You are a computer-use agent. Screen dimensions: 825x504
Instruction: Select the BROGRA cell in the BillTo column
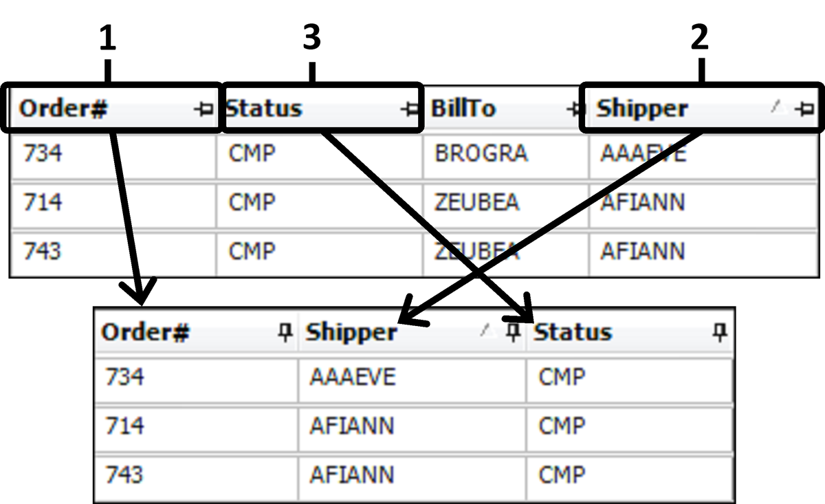click(481, 153)
